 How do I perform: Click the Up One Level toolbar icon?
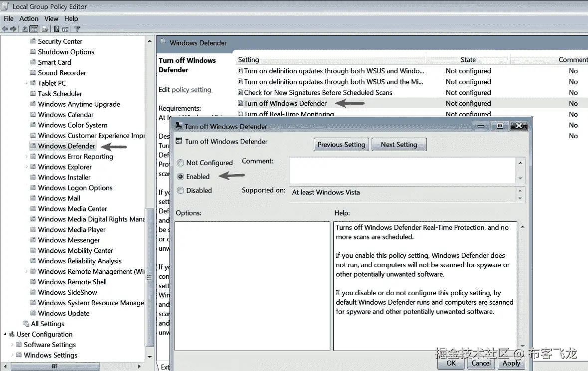pyautogui.click(x=25, y=29)
